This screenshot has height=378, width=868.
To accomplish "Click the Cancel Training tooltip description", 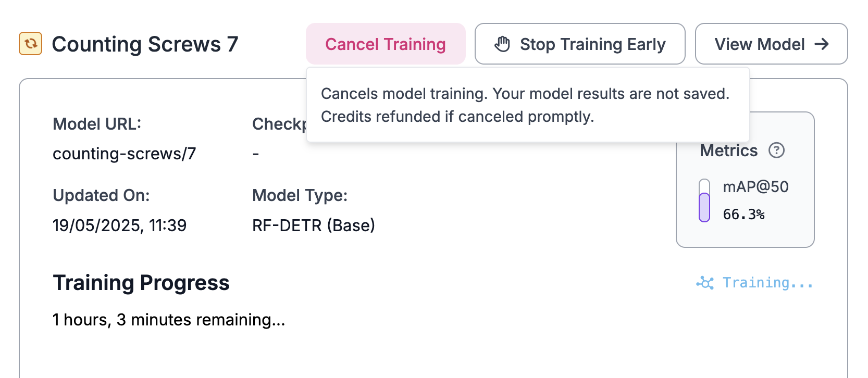I will click(525, 105).
